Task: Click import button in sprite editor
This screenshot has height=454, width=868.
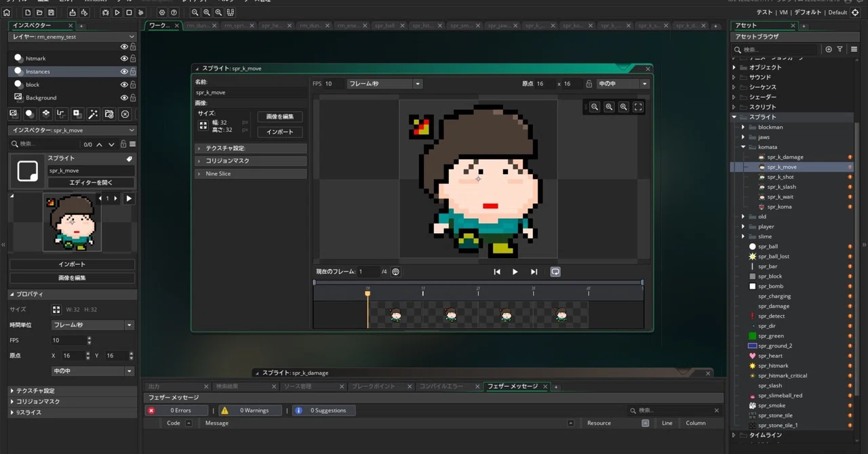Action: click(280, 132)
